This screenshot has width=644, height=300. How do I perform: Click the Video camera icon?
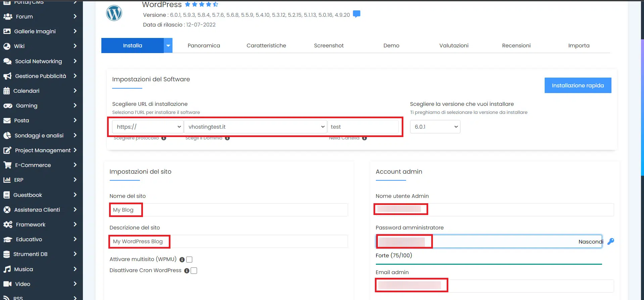click(x=7, y=284)
